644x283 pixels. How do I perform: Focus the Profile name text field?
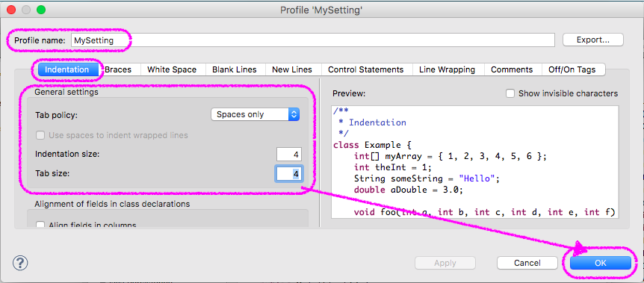point(312,40)
